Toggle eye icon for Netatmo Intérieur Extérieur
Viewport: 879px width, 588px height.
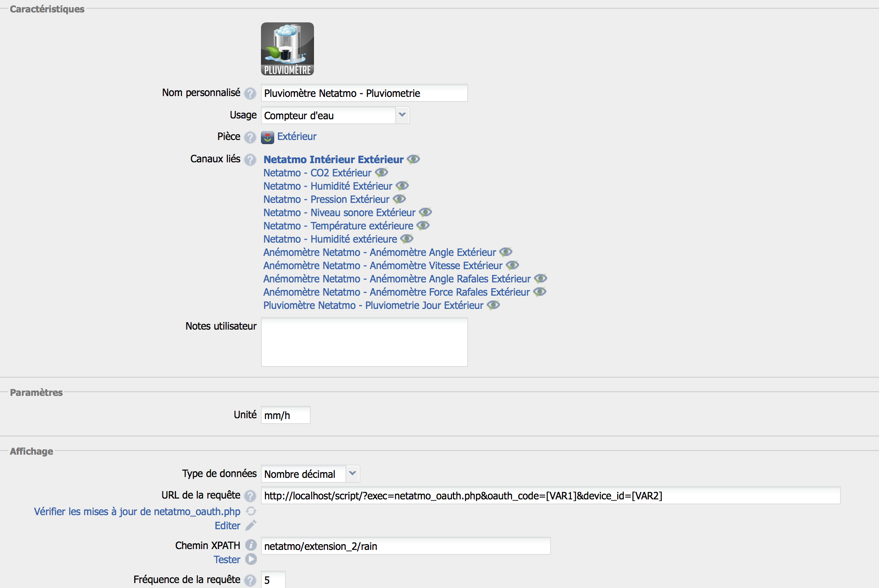tap(413, 159)
